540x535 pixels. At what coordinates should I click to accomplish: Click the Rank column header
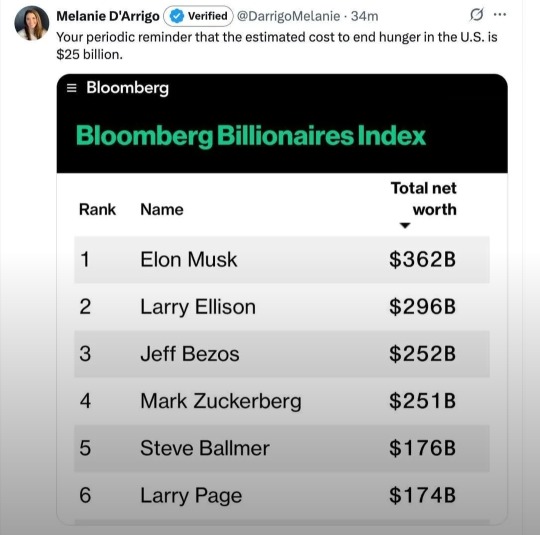(97, 209)
